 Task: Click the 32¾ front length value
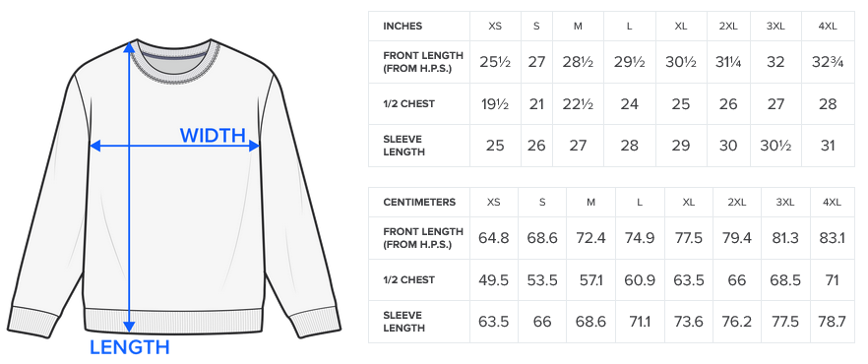pyautogui.click(x=827, y=62)
